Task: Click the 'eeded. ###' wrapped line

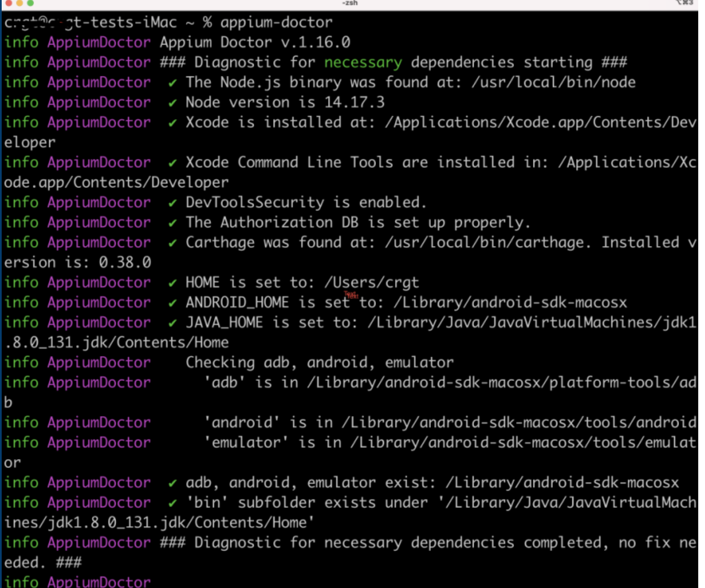Action: click(43, 563)
